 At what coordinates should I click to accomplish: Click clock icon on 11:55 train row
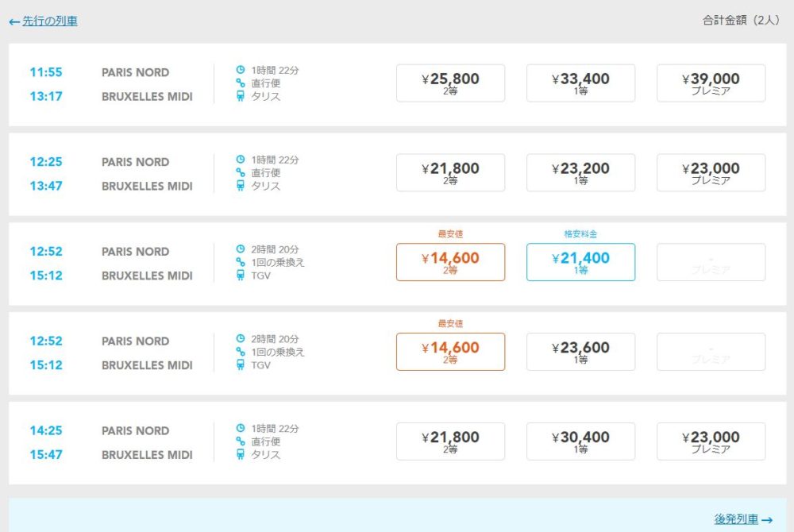tap(241, 70)
